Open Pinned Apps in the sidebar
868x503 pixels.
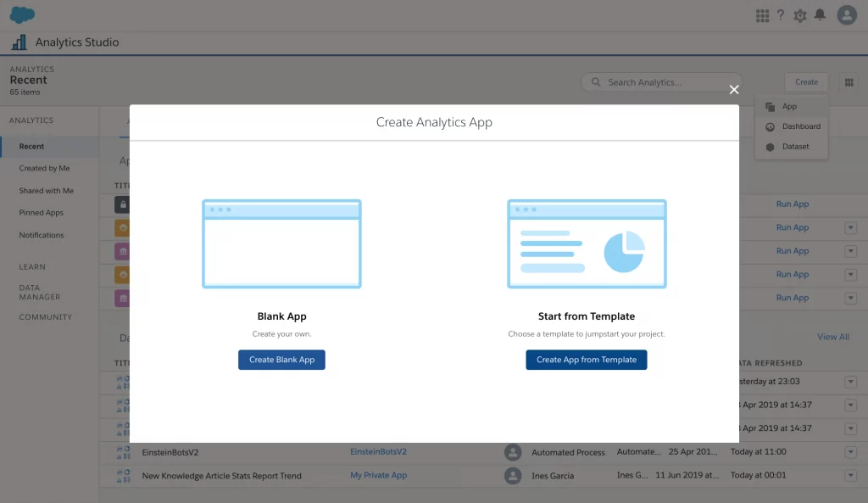[41, 213]
